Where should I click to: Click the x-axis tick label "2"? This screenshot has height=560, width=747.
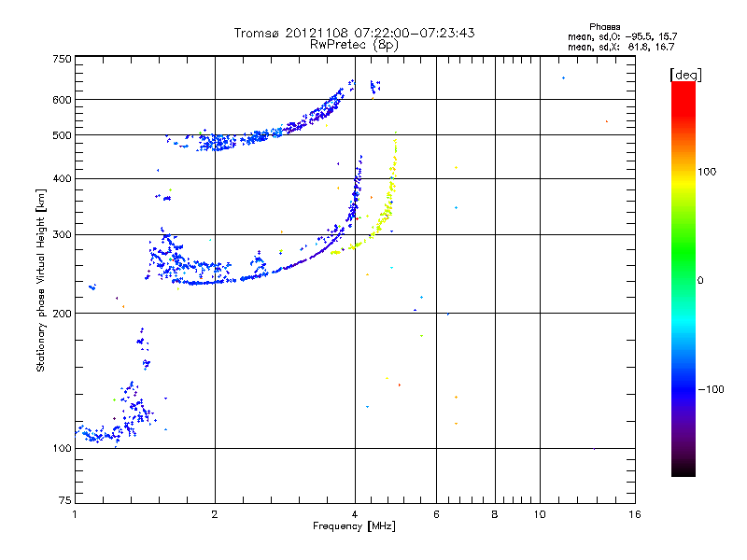tap(215, 514)
